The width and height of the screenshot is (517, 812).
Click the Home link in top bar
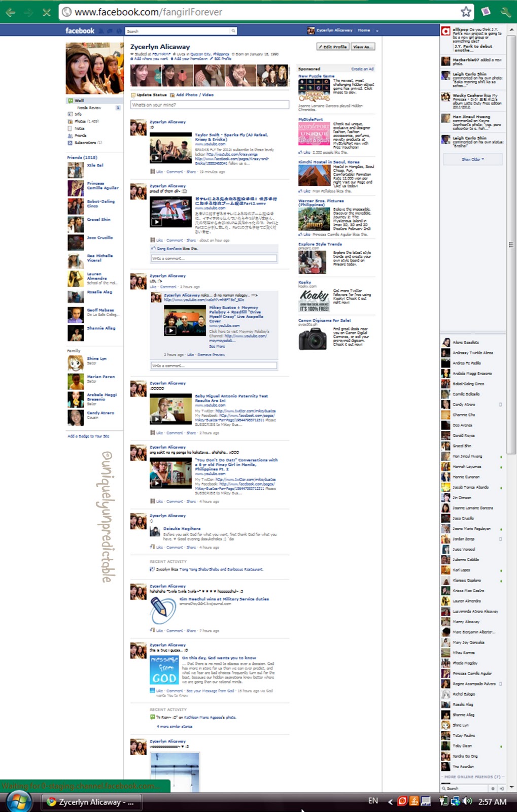364,30
